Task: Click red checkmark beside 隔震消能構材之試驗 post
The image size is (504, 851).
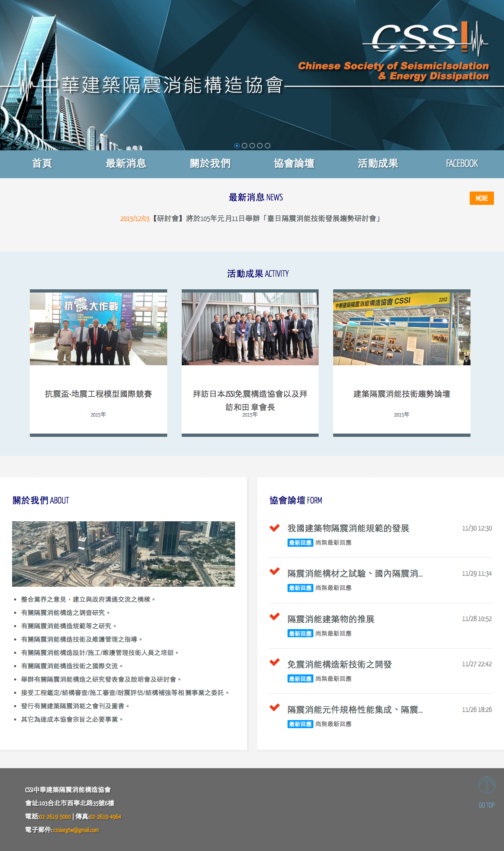Action: (x=275, y=571)
